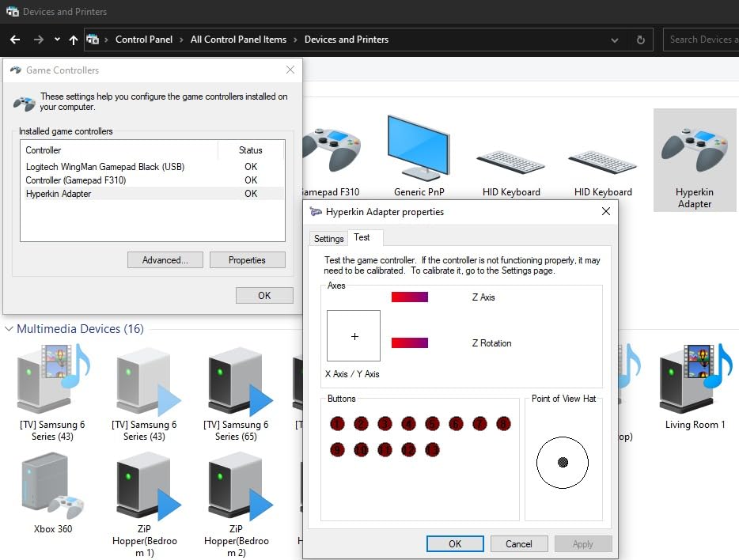Click the address bar location icon
The image size is (739, 560).
tap(93, 40)
